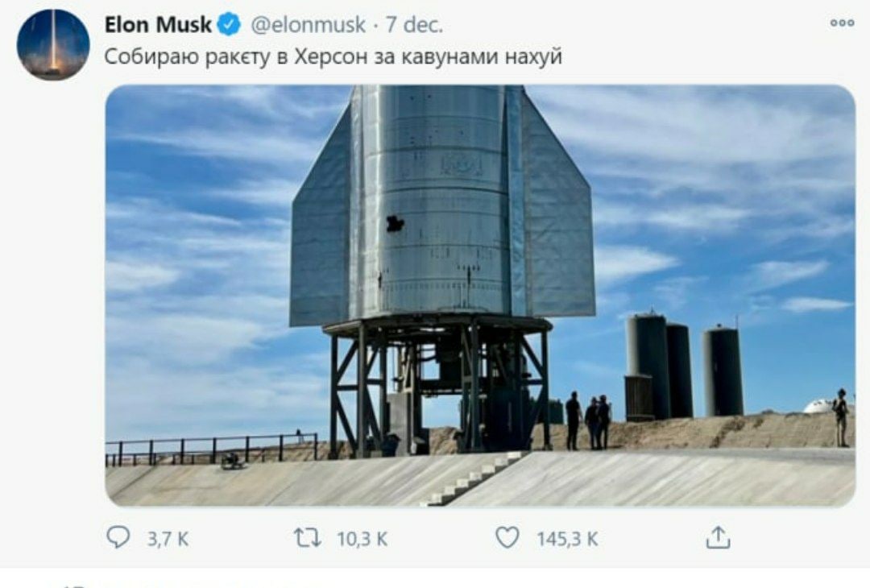Like the tweet with the heart icon
The height and width of the screenshot is (588, 870).
pos(507,537)
